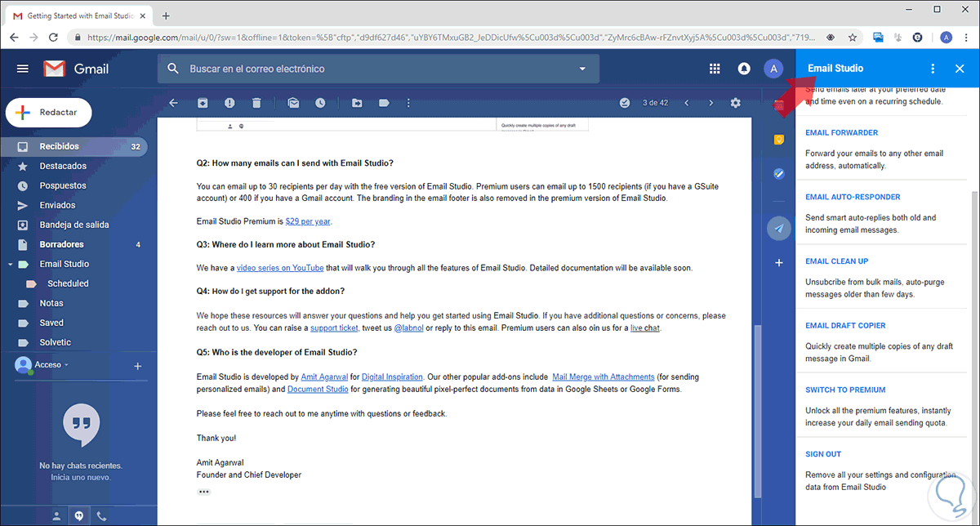
Task: Open the Amit Agarwal link
Action: [325, 377]
